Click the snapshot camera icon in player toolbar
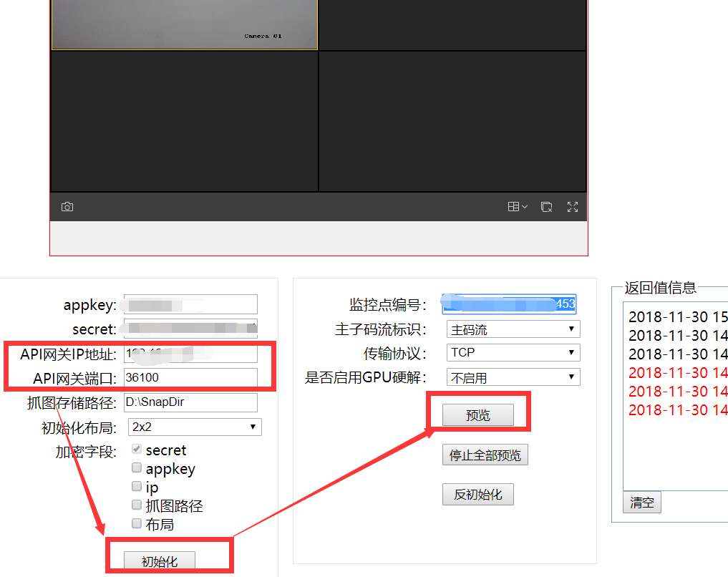The height and width of the screenshot is (577, 728). 67,207
